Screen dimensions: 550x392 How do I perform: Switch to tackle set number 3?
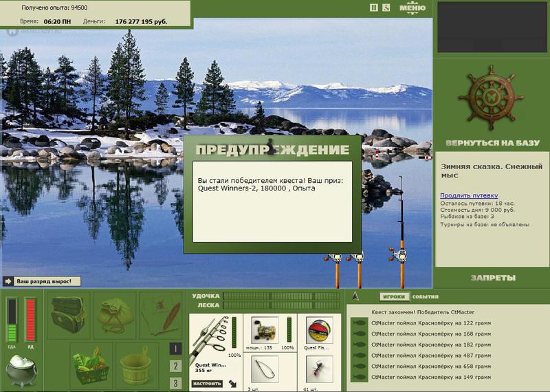[x=175, y=383]
